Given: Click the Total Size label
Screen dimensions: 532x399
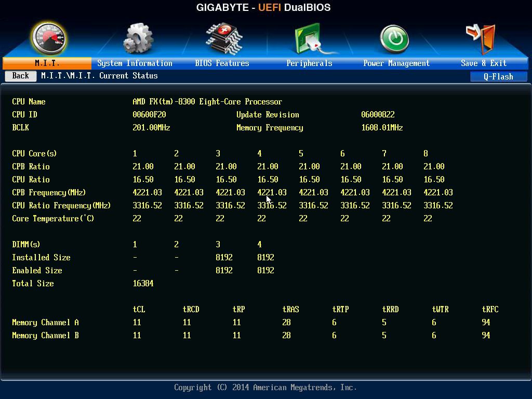Looking at the screenshot, I should 33,283.
